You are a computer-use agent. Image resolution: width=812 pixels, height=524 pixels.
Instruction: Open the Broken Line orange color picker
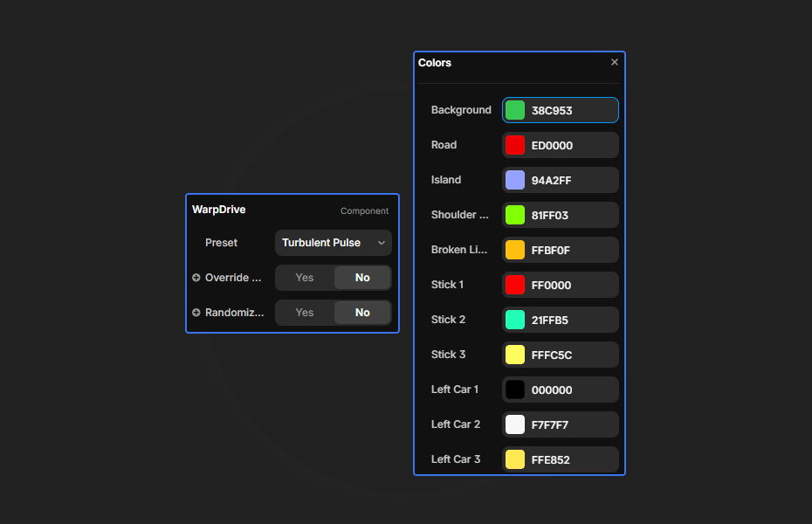(x=515, y=250)
